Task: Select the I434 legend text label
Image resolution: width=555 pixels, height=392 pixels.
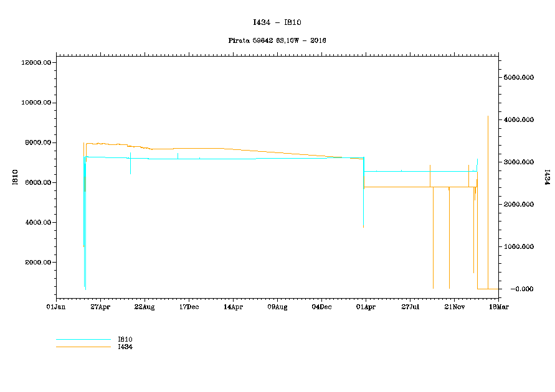Action: click(125, 347)
